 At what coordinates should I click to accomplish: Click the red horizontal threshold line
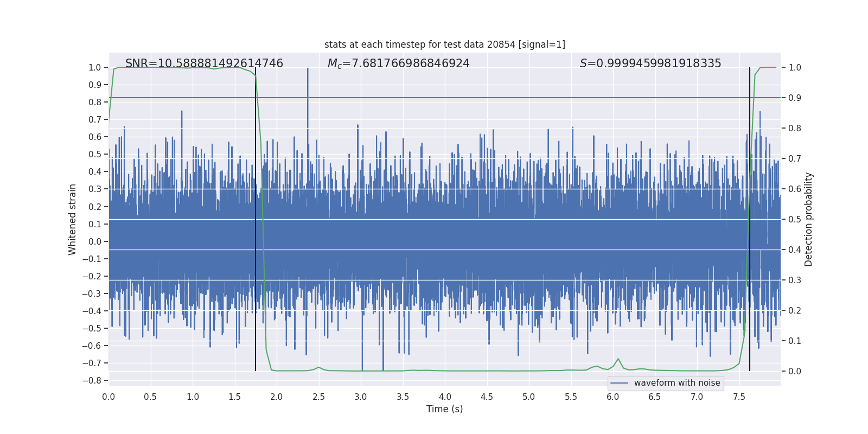pos(445,98)
